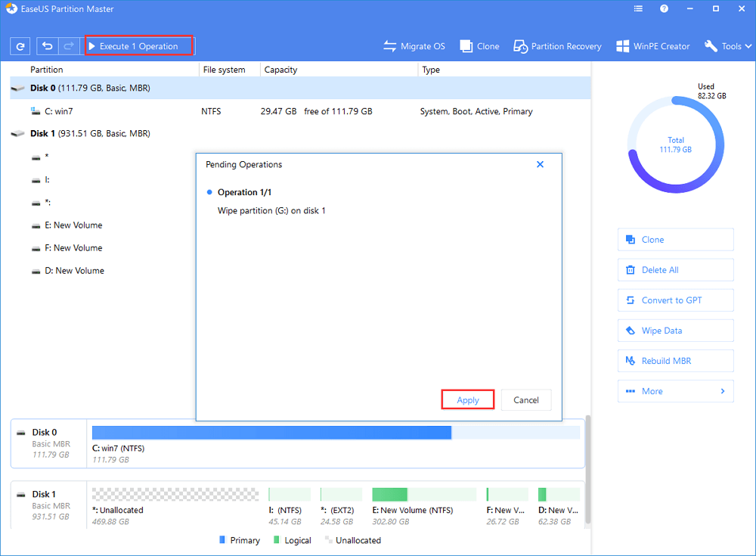Launch WinPE Creator
The image size is (756, 556).
[x=653, y=46]
